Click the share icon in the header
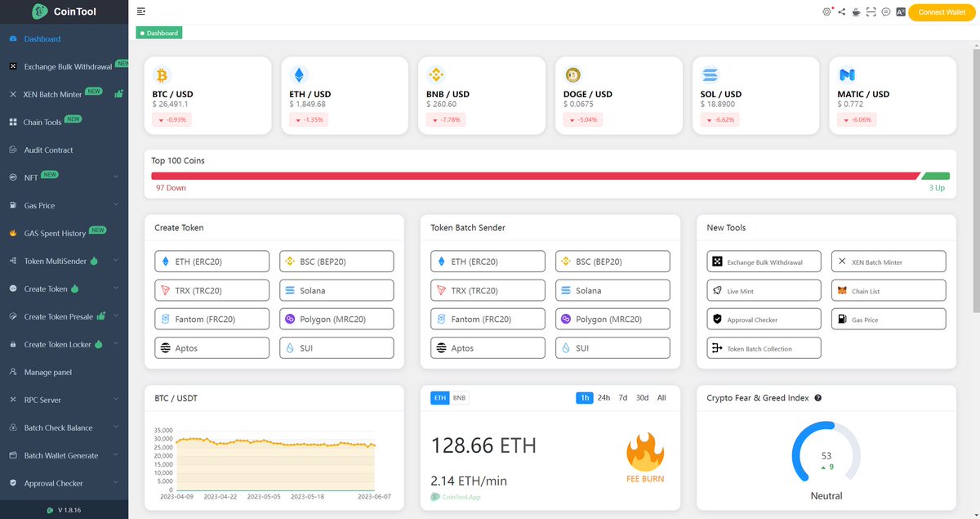Screen dimensions: 980x519 tap(841, 11)
